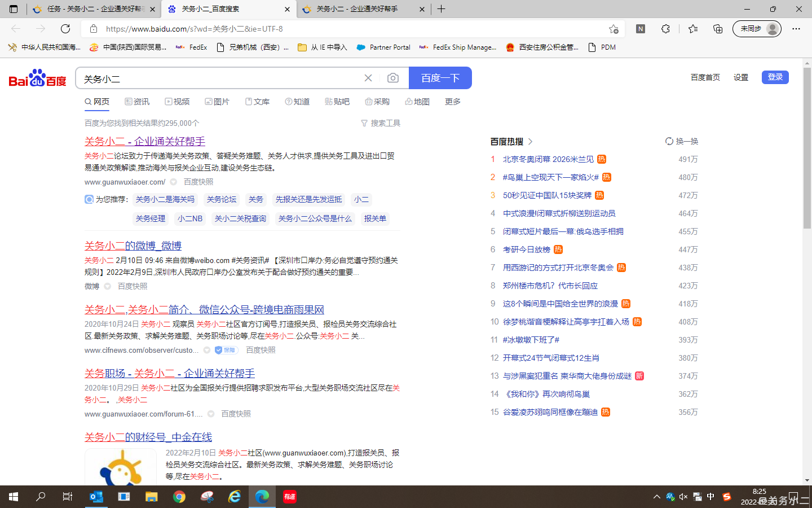The width and height of the screenshot is (812, 508).
Task: Open Outlook from the taskbar
Action: (96, 497)
